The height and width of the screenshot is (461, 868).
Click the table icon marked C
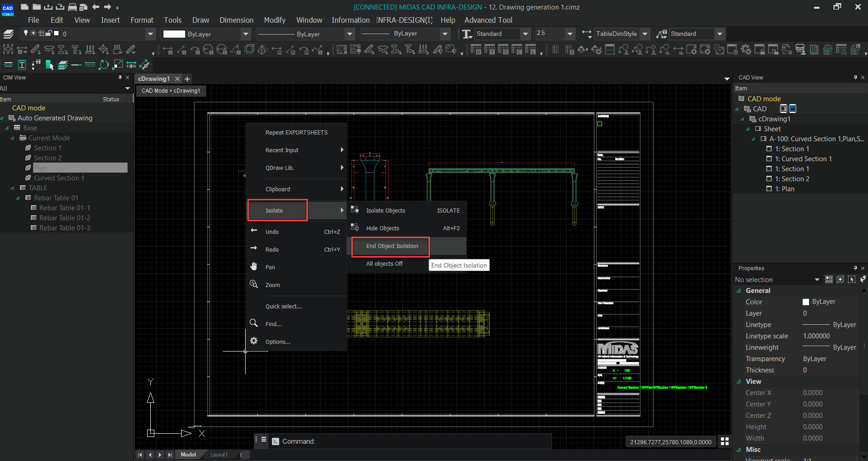517,50
